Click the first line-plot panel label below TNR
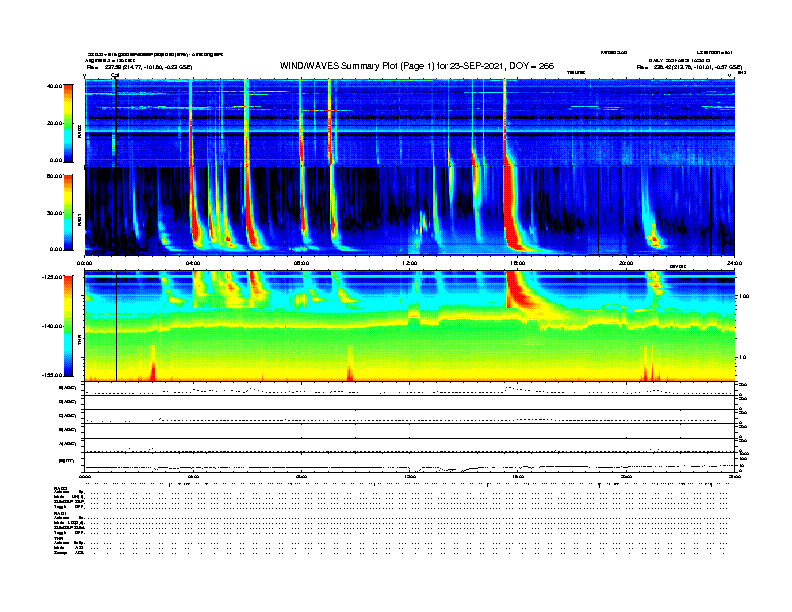Screen dimensions: 792x612 (x=68, y=388)
